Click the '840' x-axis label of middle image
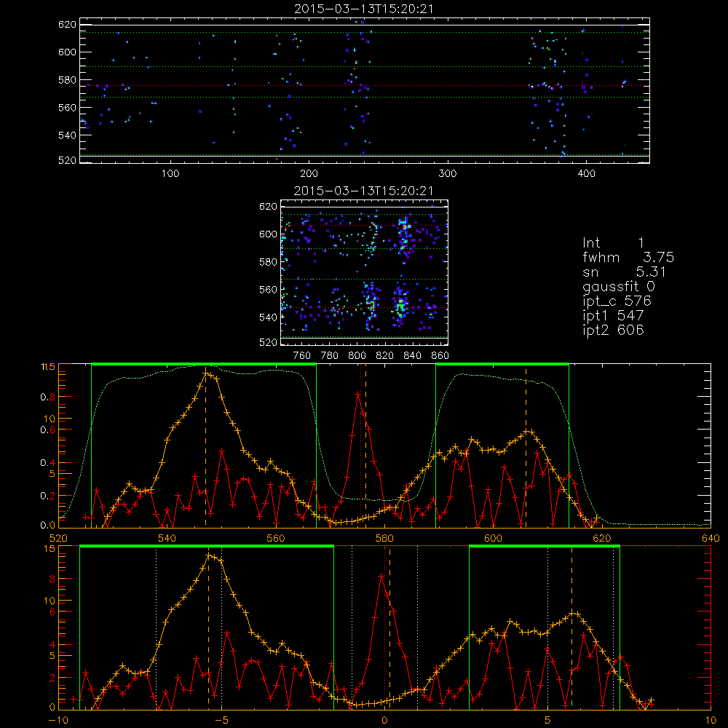This screenshot has width=728, height=728. click(x=412, y=356)
